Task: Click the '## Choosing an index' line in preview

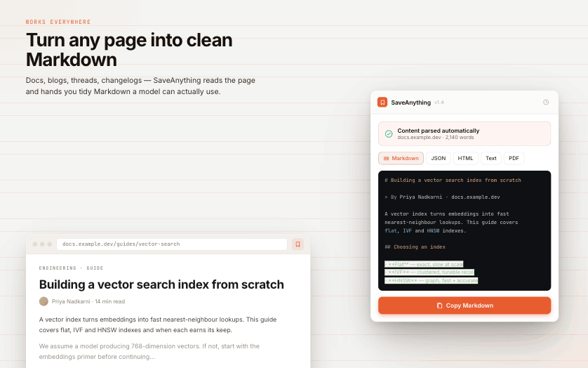Action: [x=415, y=247]
